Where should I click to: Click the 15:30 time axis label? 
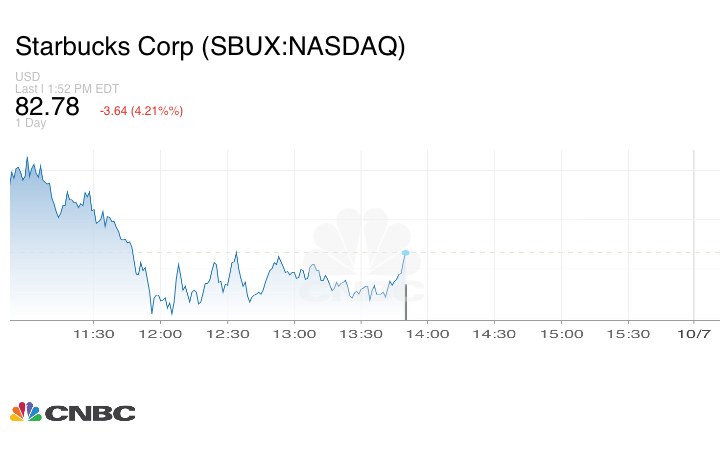628,334
